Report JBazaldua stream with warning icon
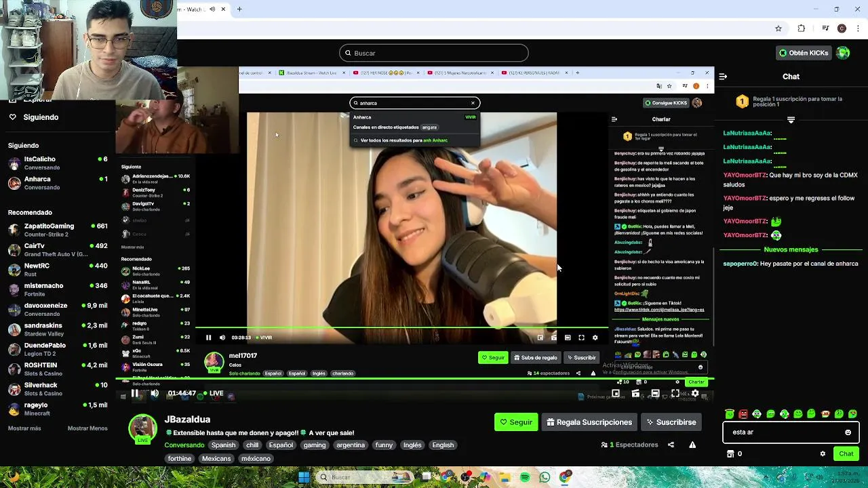The width and height of the screenshot is (868, 488). (692, 445)
